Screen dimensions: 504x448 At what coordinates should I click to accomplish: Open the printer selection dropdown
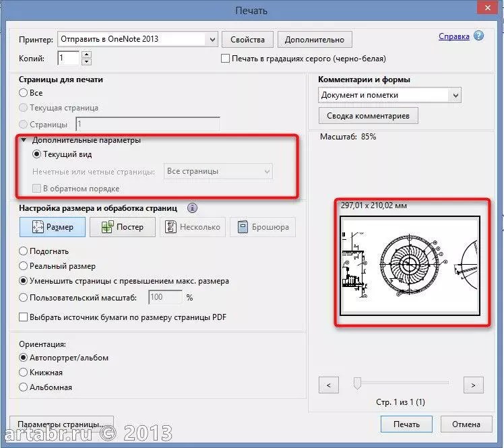[211, 39]
